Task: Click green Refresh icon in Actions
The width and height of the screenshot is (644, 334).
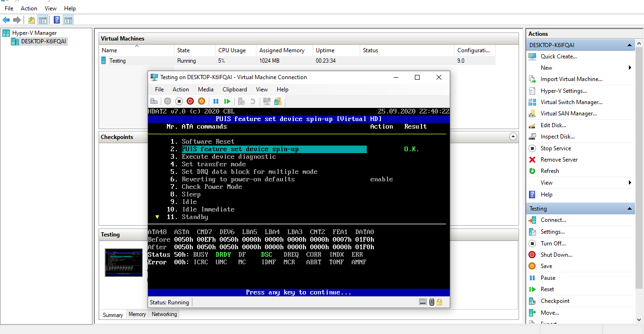Action: point(532,171)
